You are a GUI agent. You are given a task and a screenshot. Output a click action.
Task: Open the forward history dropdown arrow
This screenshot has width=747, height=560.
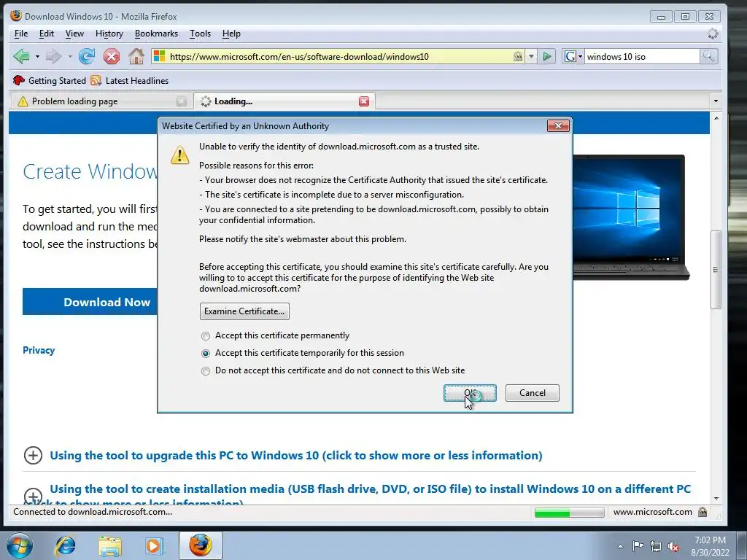click(x=69, y=57)
